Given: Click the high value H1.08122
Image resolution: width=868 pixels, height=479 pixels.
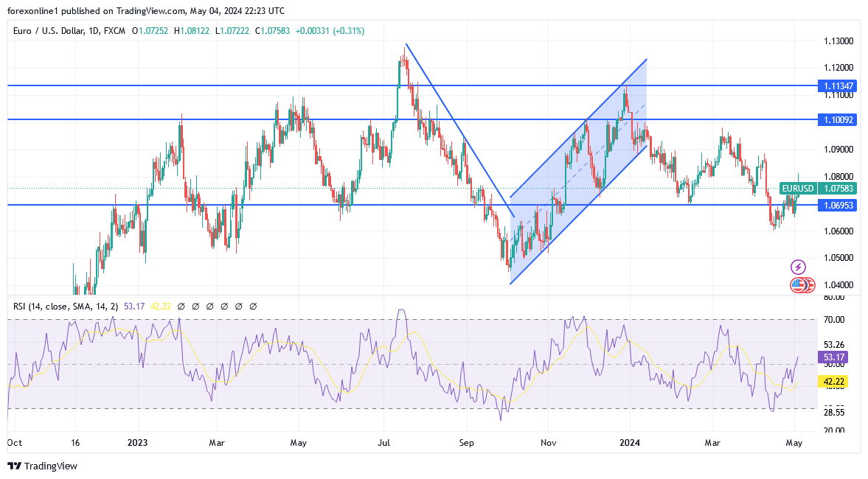Looking at the screenshot, I should (x=192, y=31).
